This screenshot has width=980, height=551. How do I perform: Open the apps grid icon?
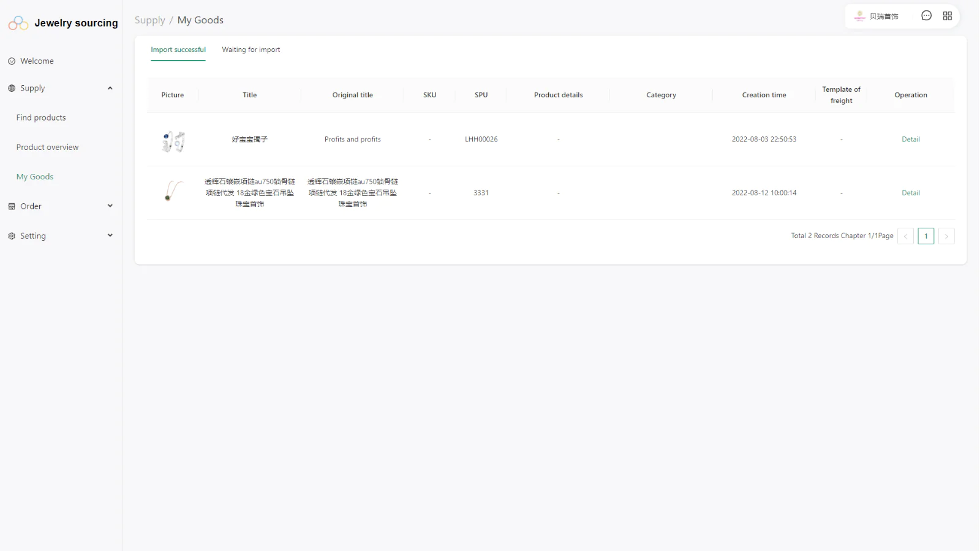948,16
